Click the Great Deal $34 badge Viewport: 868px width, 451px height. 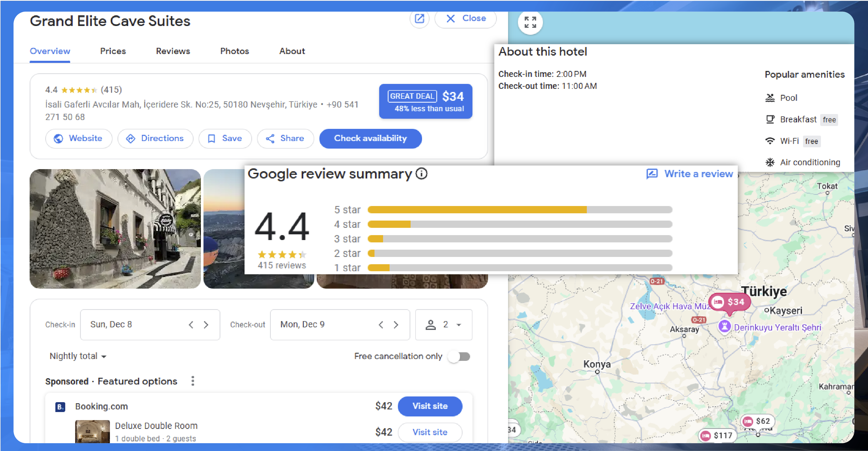[x=426, y=101]
